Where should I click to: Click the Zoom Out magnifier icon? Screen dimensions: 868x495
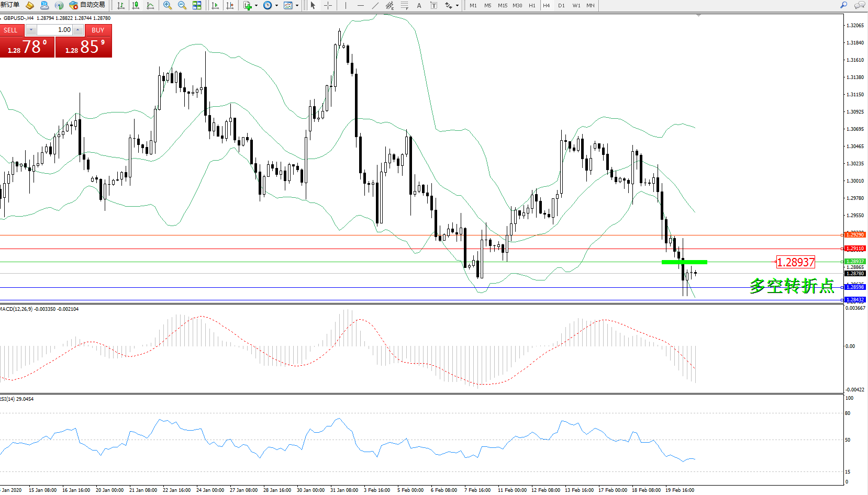tap(182, 5)
